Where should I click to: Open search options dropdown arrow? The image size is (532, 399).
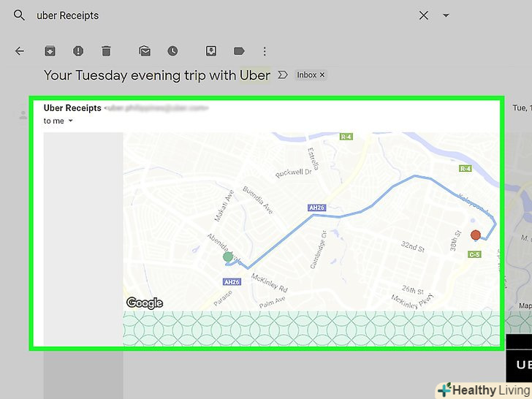pos(446,15)
